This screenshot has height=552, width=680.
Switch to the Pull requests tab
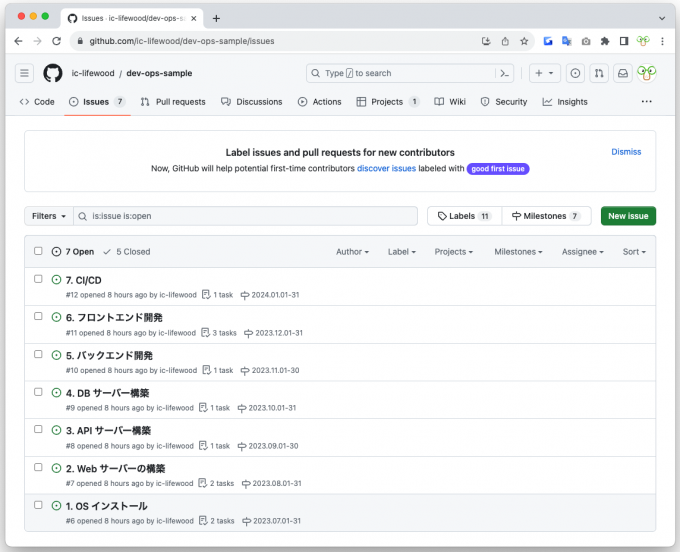point(173,102)
